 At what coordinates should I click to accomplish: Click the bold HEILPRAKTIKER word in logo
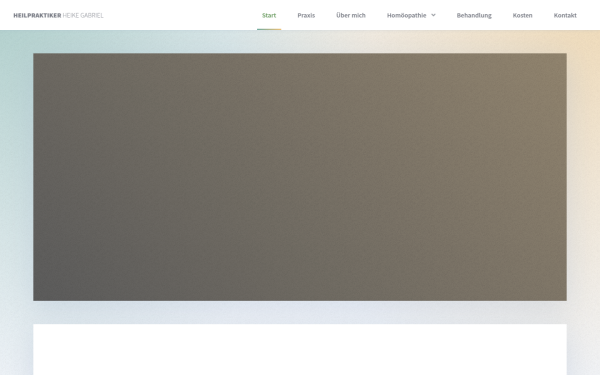[x=37, y=15]
